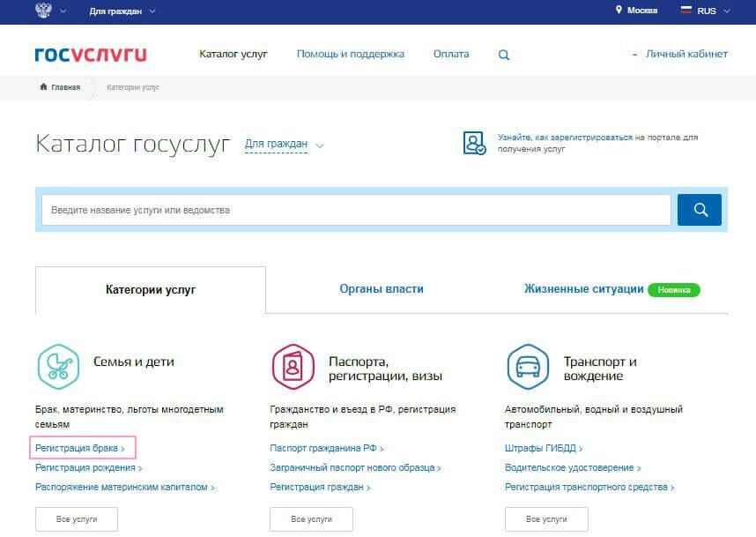The image size is (756, 537).
Task: Open the RUS language dropdown
Action: [x=713, y=11]
